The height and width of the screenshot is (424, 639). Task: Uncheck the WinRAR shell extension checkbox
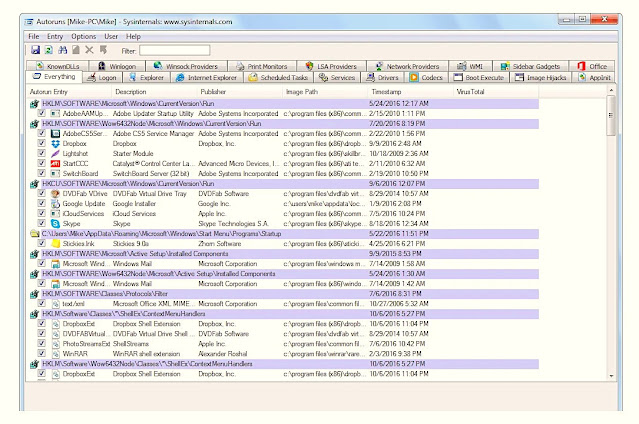pos(41,353)
